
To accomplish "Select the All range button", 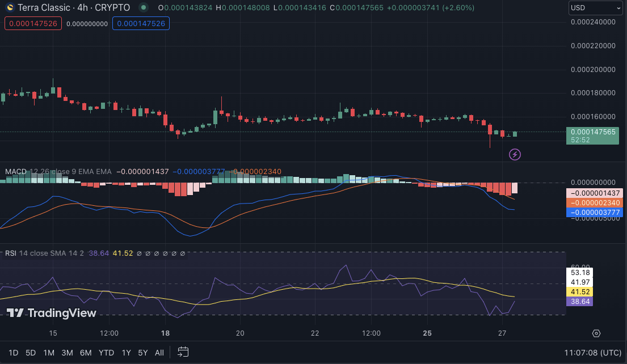I will (x=159, y=352).
